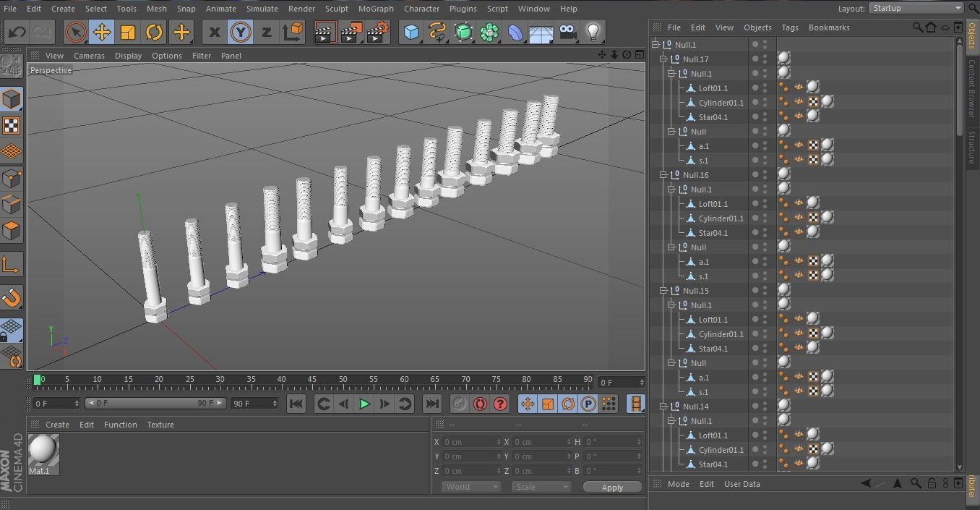Open the World coordinate dropdown
Image resolution: width=980 pixels, height=510 pixels.
(470, 487)
